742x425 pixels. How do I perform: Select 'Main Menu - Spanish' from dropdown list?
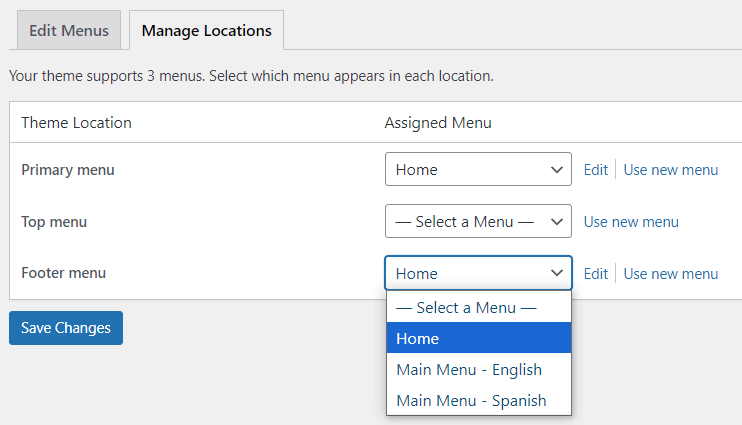(x=478, y=400)
